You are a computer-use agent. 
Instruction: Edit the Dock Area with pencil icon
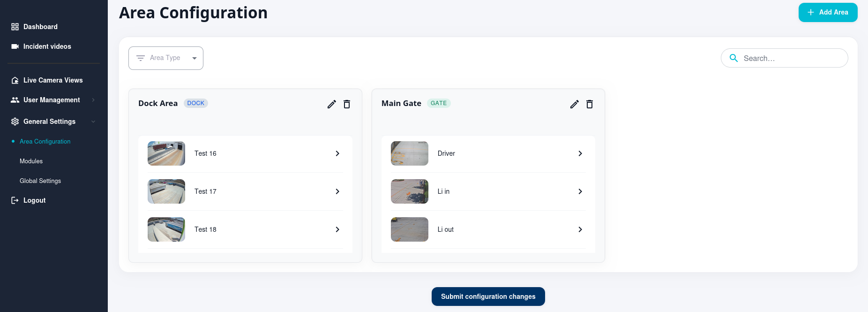[x=332, y=104]
